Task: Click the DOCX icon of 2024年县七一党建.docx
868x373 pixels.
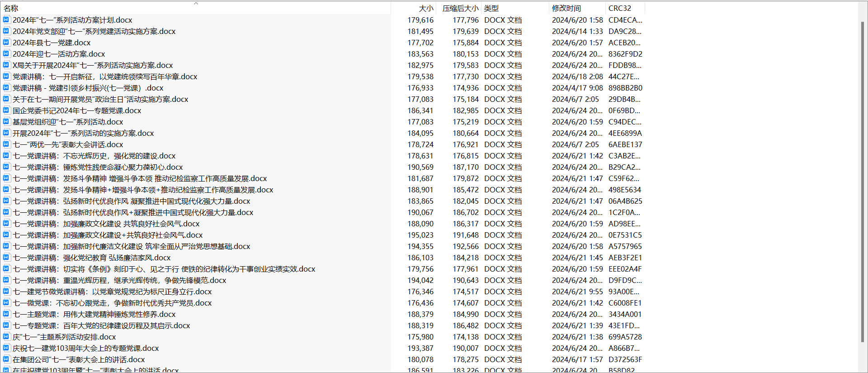Action: [x=6, y=43]
